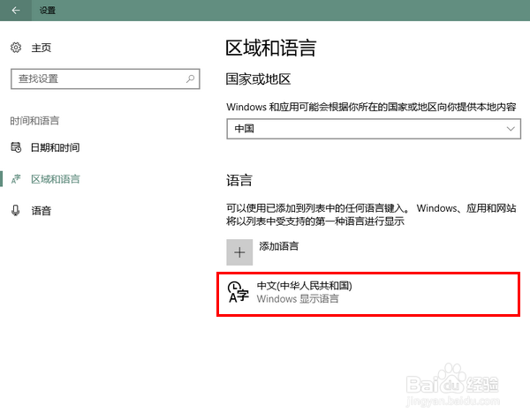Open the 语音 settings page
This screenshot has width=530, height=420.
[x=42, y=211]
